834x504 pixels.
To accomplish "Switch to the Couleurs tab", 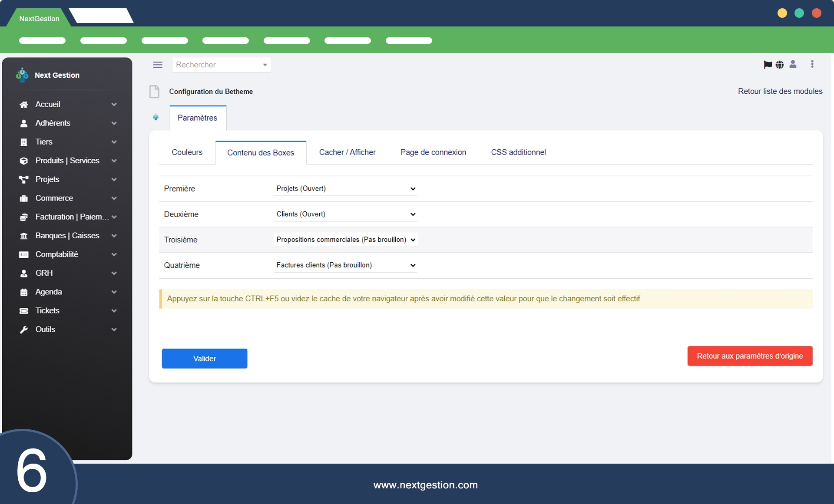I will pyautogui.click(x=187, y=152).
